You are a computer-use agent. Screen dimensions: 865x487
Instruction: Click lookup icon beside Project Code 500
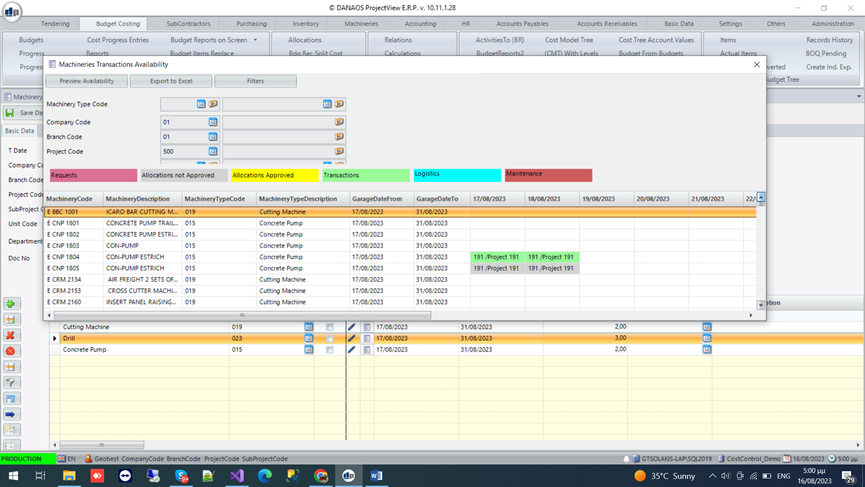(213, 151)
